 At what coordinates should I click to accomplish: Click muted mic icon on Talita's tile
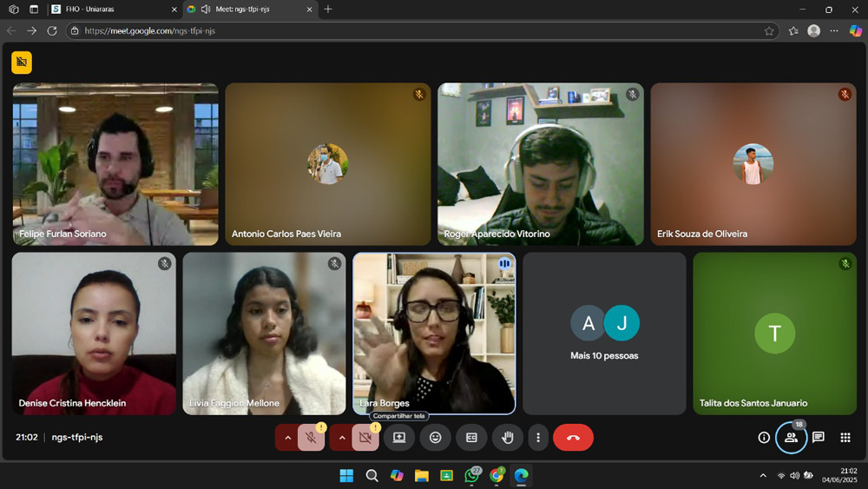click(x=845, y=263)
